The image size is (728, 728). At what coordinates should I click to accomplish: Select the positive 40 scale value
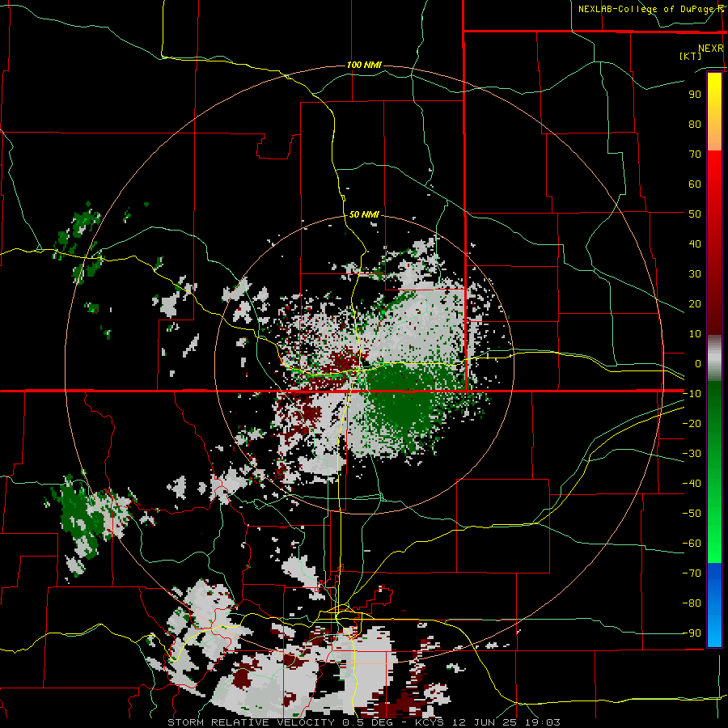(x=695, y=243)
